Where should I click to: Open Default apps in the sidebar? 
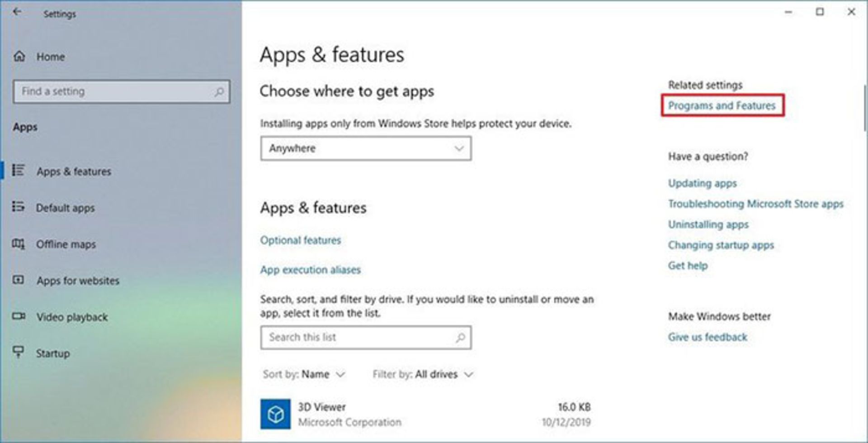[65, 208]
